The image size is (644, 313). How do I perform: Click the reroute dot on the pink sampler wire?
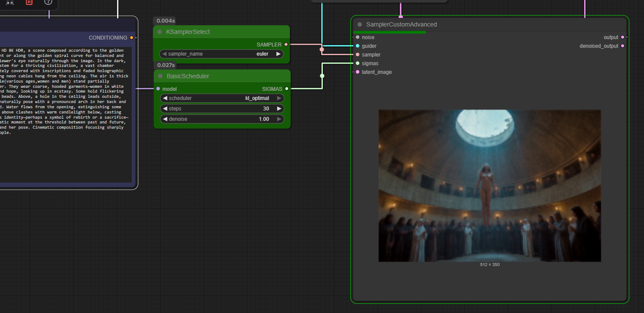(322, 50)
